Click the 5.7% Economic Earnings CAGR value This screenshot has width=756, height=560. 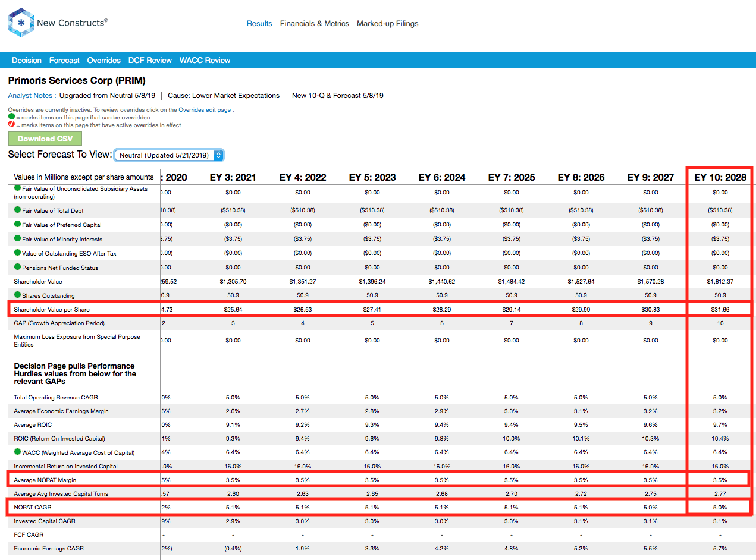pos(720,548)
